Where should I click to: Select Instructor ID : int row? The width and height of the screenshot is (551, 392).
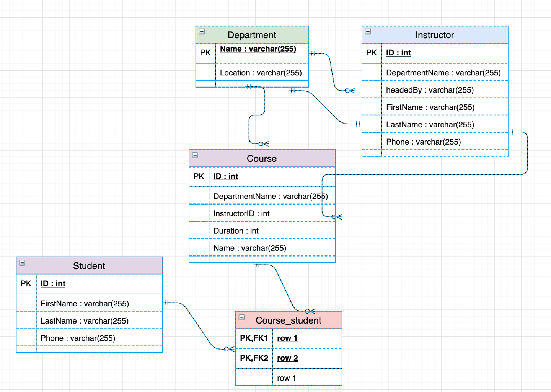click(435, 53)
